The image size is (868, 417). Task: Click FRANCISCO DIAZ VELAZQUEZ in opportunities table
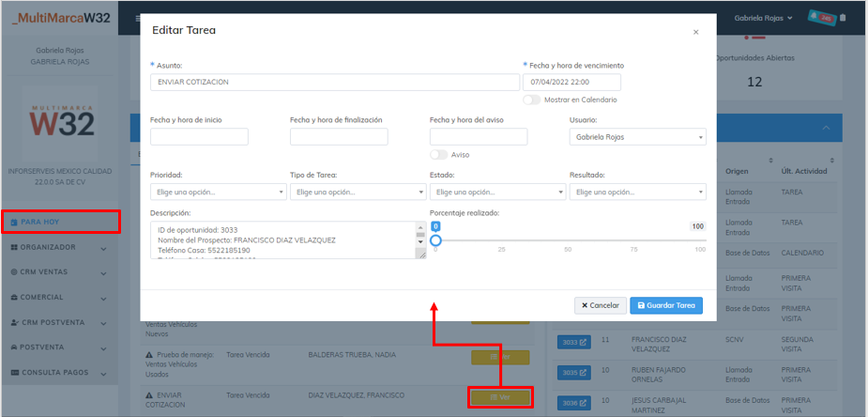click(659, 345)
